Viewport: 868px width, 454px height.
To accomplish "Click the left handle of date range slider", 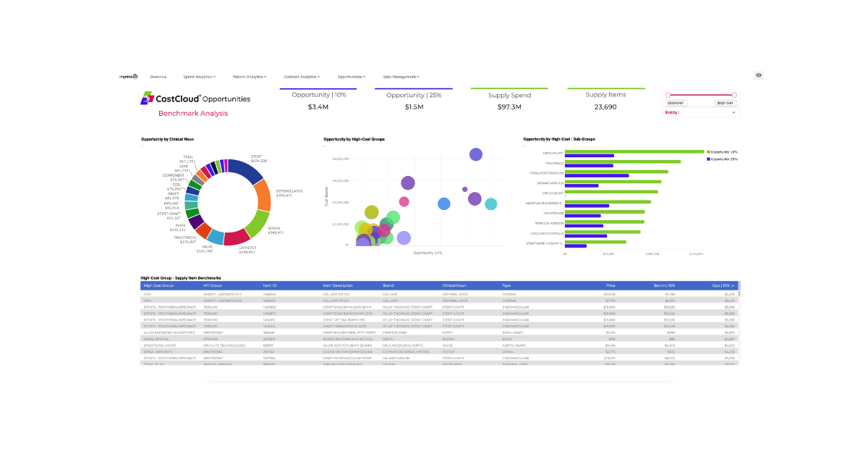I will pyautogui.click(x=668, y=95).
